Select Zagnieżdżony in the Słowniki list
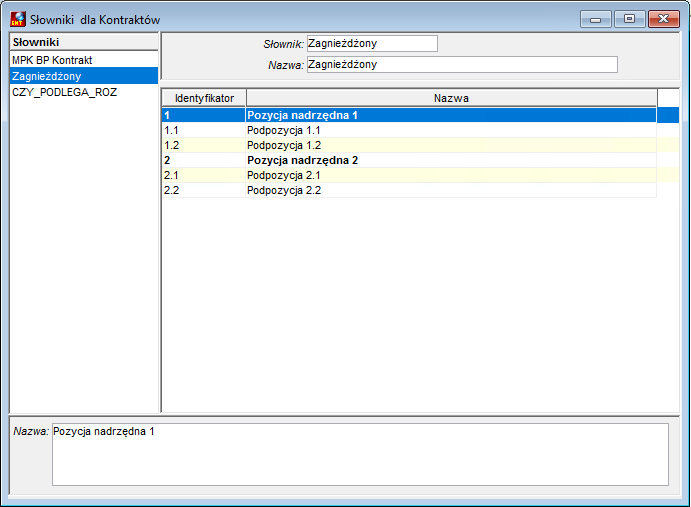Screen dimensions: 691x507 [x=84, y=76]
